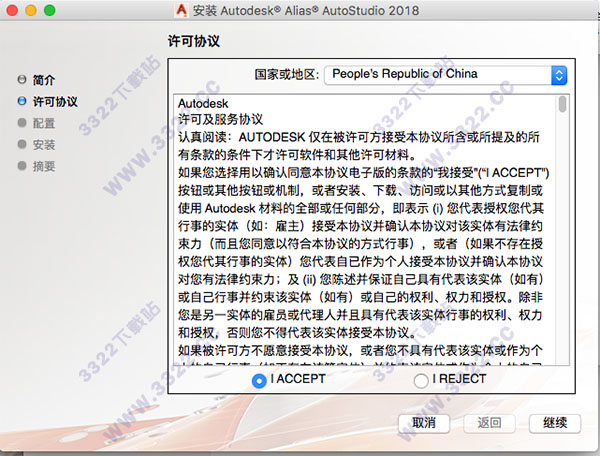This screenshot has width=600, height=456.
Task: Click the 许可协议 blue step bullet icon
Action: [x=22, y=101]
